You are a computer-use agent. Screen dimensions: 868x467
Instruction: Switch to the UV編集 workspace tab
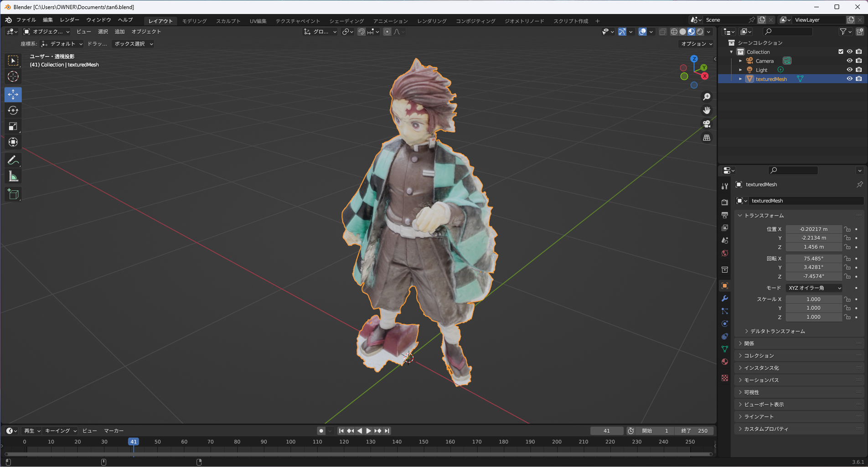click(258, 21)
